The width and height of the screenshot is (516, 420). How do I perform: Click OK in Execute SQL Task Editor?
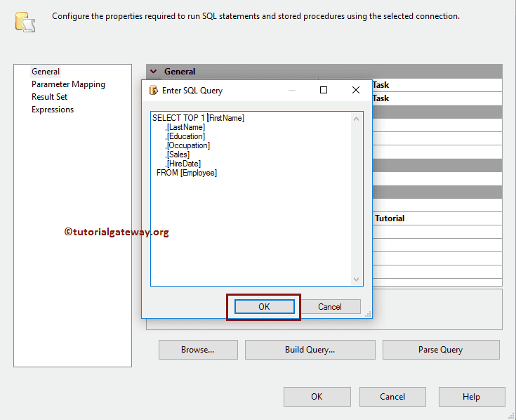point(317,397)
